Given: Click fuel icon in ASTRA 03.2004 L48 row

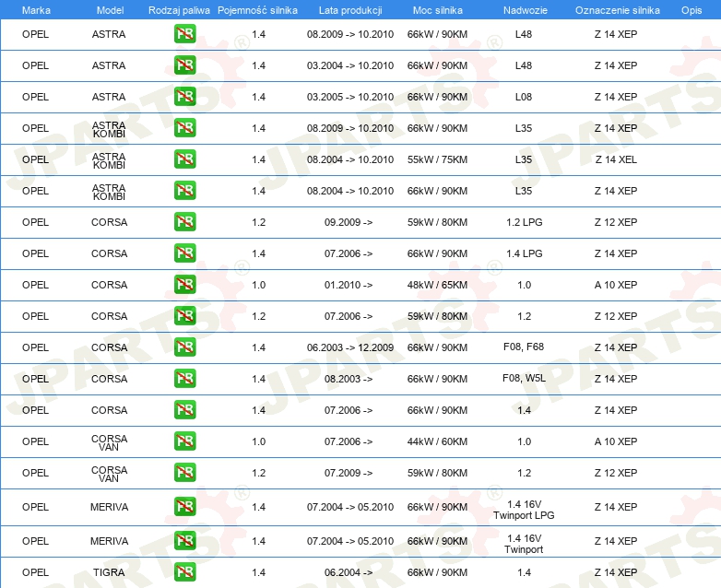Looking at the screenshot, I should [184, 65].
